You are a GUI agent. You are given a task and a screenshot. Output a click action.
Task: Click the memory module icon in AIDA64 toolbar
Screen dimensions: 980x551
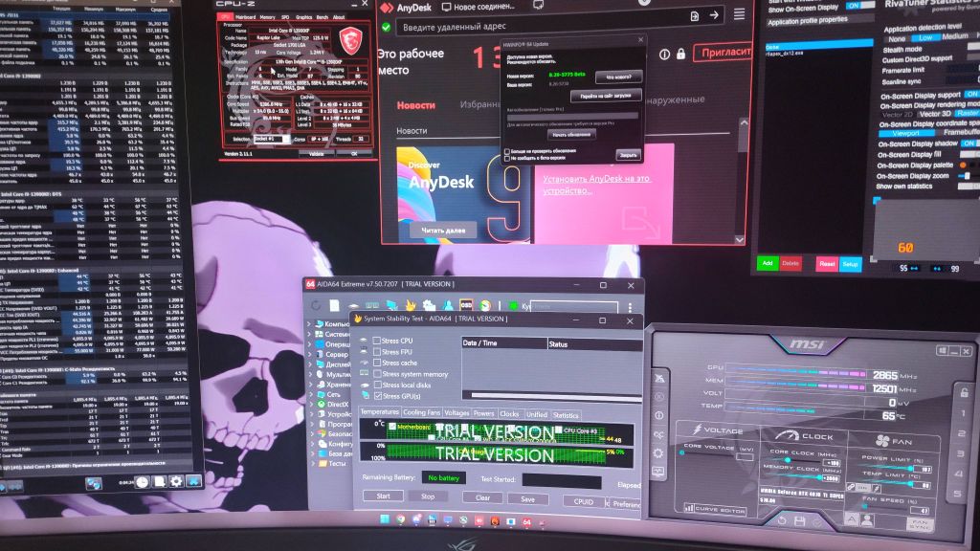372,306
